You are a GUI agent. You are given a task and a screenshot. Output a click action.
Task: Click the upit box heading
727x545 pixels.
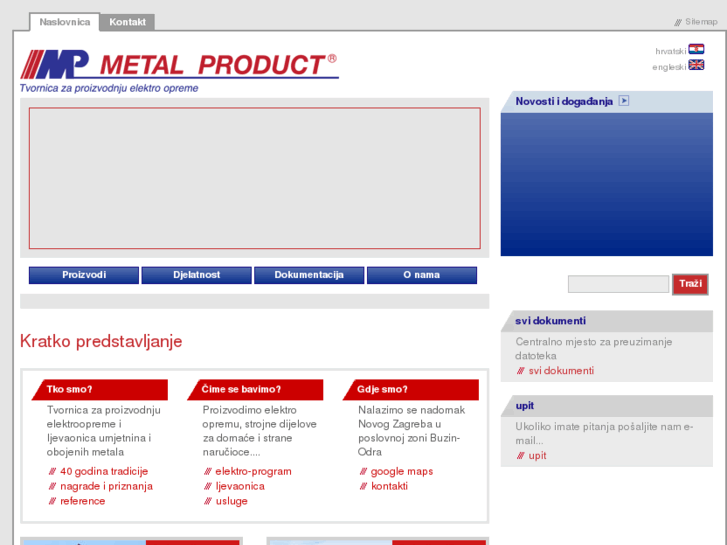click(524, 405)
